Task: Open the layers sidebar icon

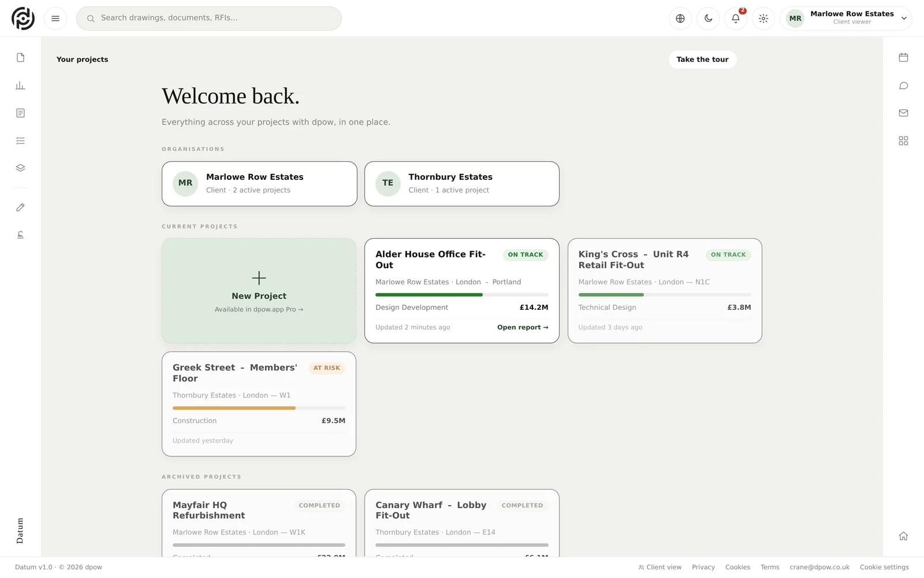Action: pyautogui.click(x=21, y=168)
